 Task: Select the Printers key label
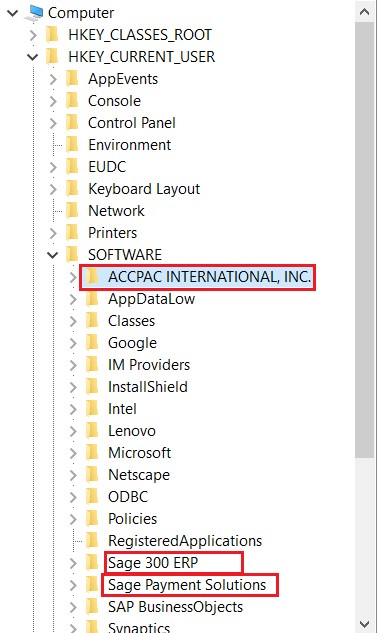[112, 233]
